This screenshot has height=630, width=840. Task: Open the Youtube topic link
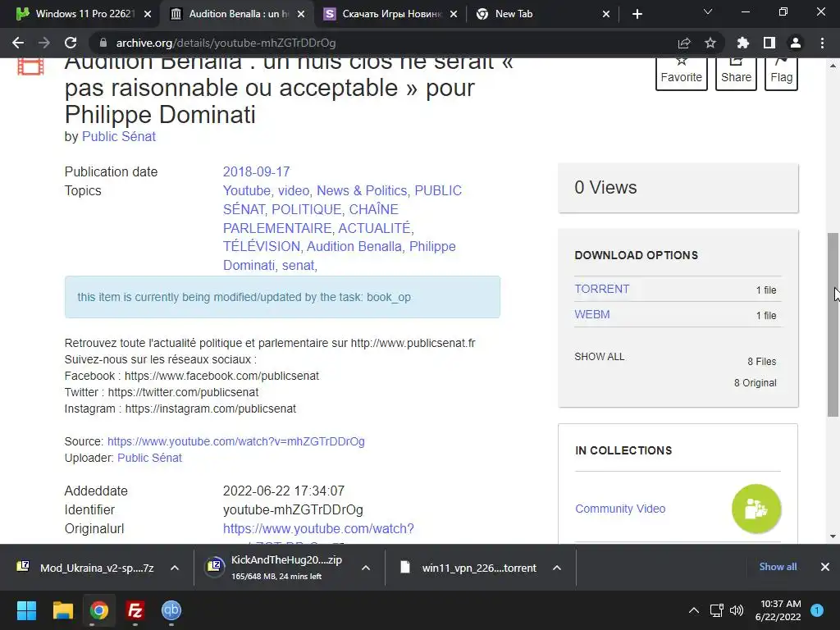246,190
